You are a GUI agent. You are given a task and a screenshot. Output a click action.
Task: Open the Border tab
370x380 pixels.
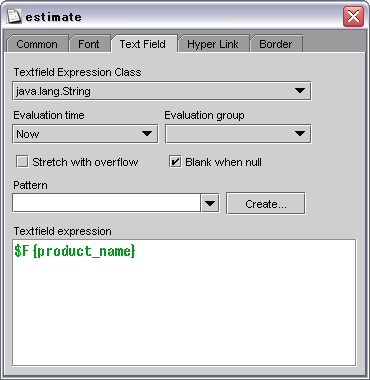(x=276, y=44)
